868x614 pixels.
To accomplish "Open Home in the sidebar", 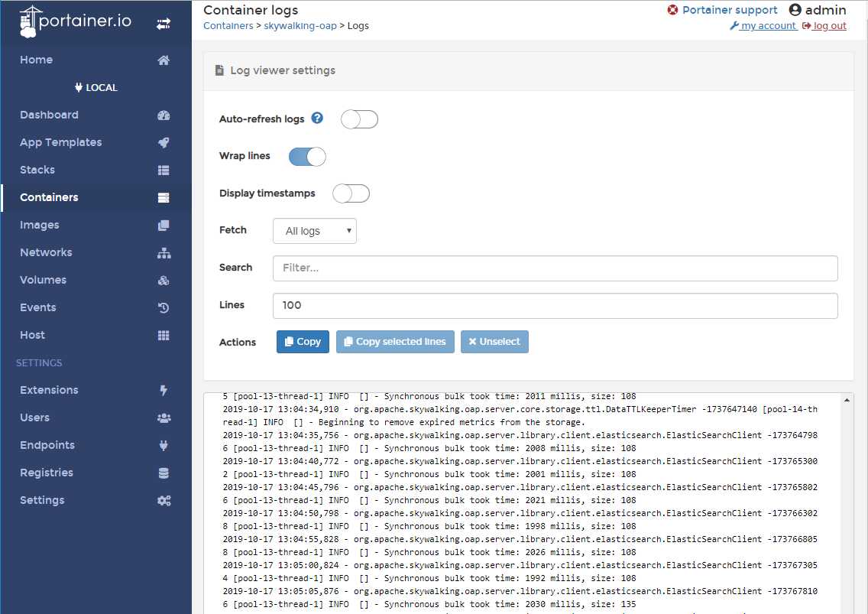I will tap(96, 60).
